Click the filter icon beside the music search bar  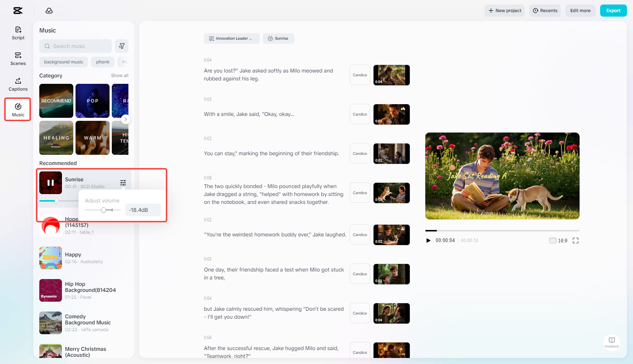click(122, 46)
